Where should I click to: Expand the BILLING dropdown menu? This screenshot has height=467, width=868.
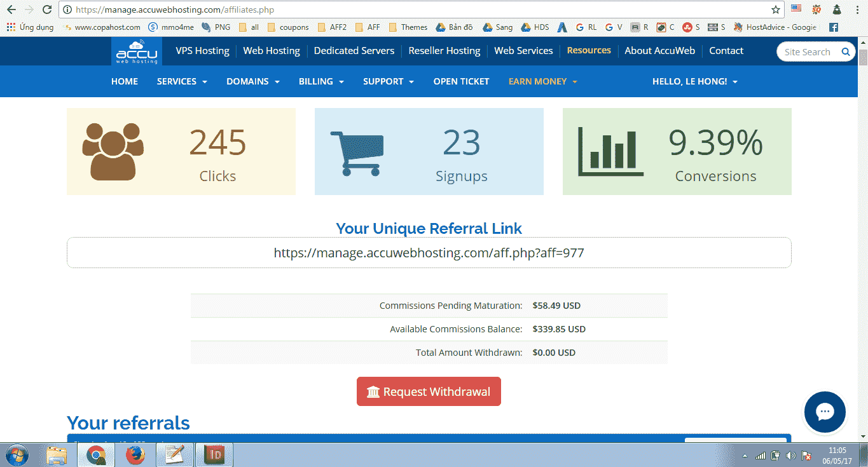[321, 81]
